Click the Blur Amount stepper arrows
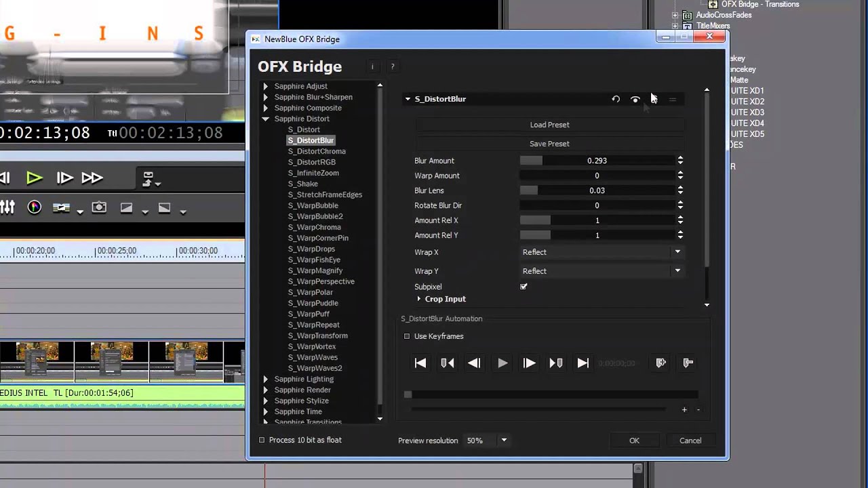 (680, 161)
